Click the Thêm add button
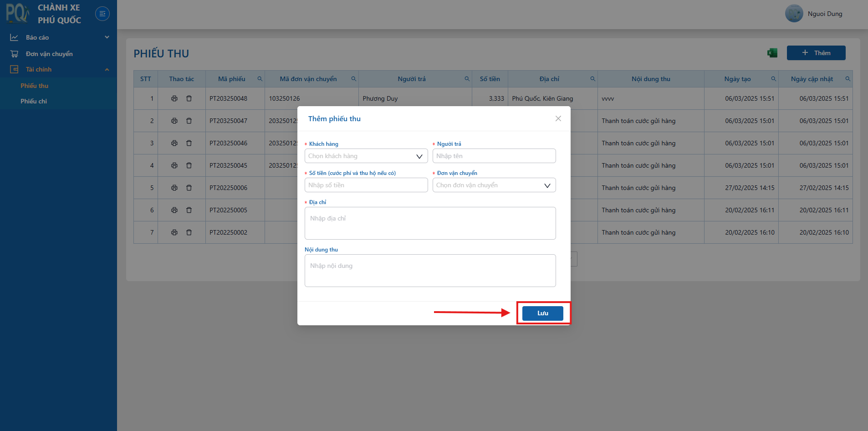The width and height of the screenshot is (868, 431). pyautogui.click(x=816, y=53)
